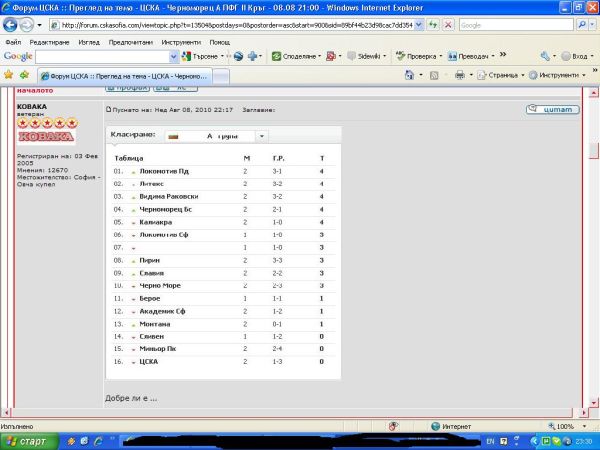Screen dimensions: 600x450
Task: Click the address bar URL field
Action: coord(233,25)
